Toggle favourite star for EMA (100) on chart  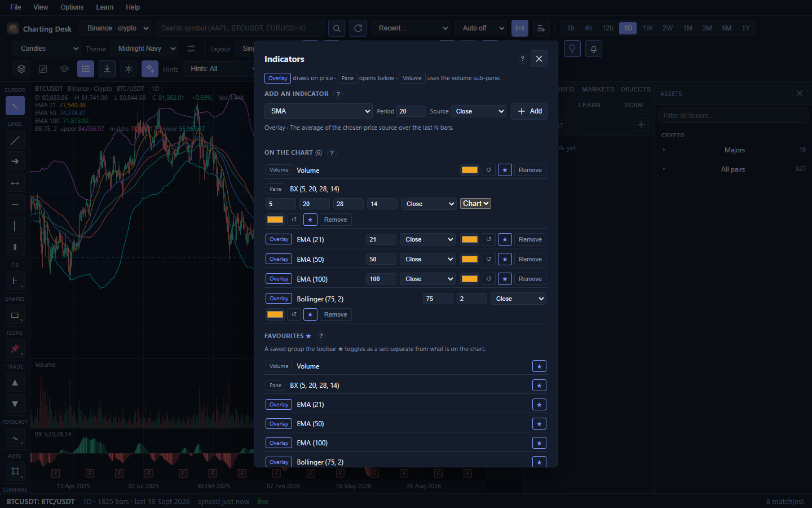point(505,279)
